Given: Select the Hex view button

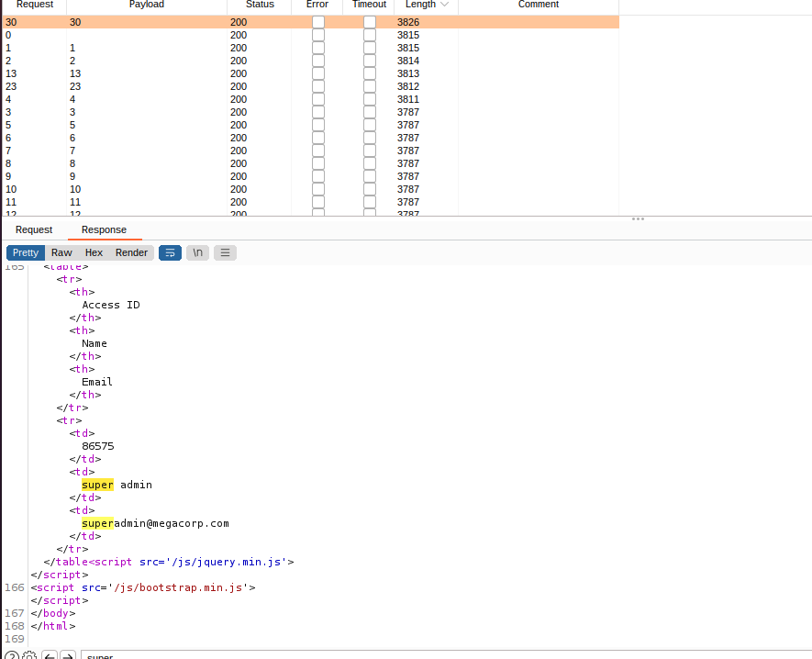Looking at the screenshot, I should pyautogui.click(x=94, y=252).
